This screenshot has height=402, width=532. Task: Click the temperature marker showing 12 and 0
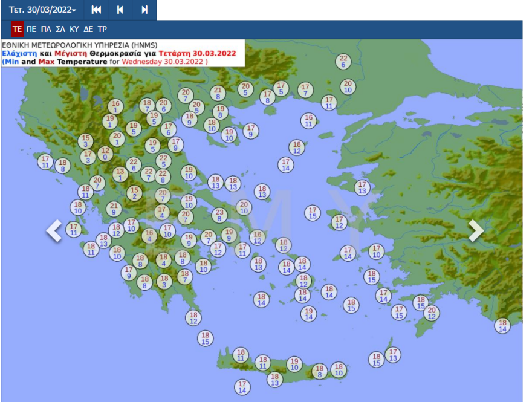tap(105, 154)
